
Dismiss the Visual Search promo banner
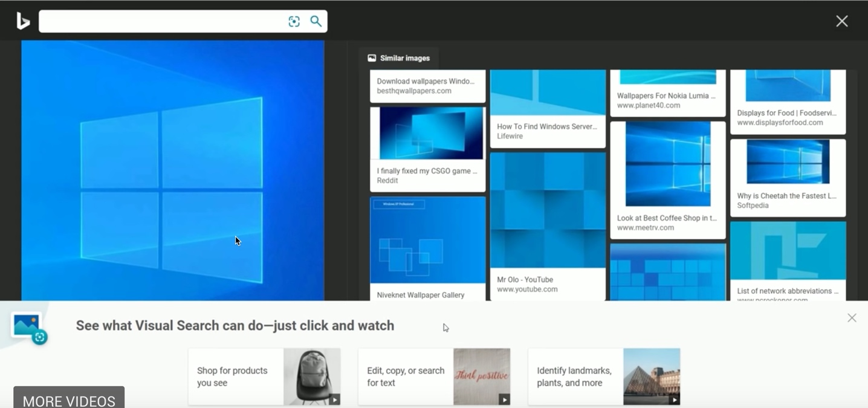click(852, 318)
